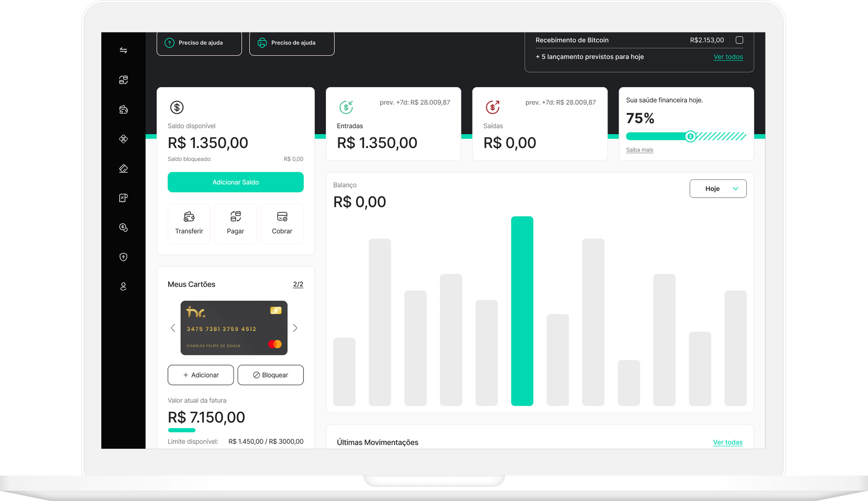
Task: Click the swap arrows icon in the sidebar
Action: [123, 51]
